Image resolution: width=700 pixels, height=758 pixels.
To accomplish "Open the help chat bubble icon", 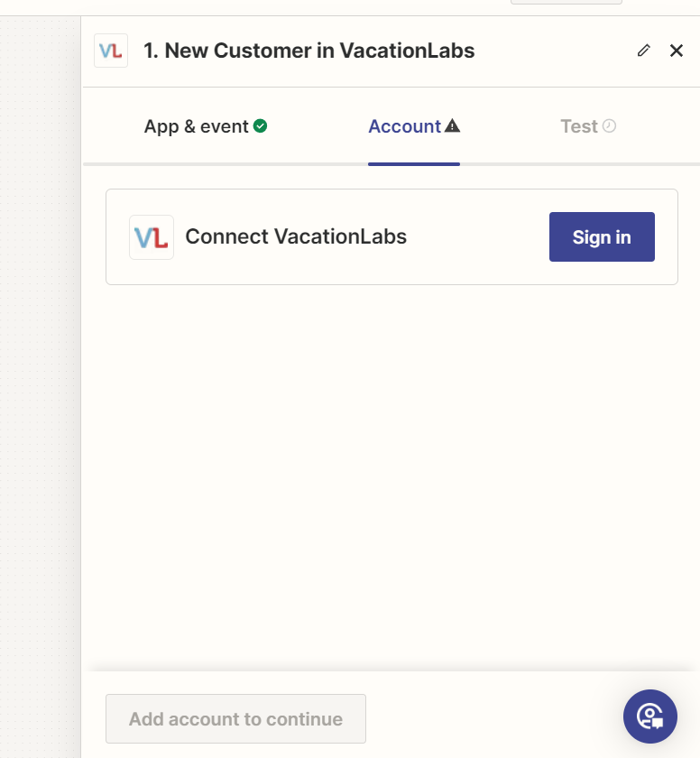I will pos(649,716).
